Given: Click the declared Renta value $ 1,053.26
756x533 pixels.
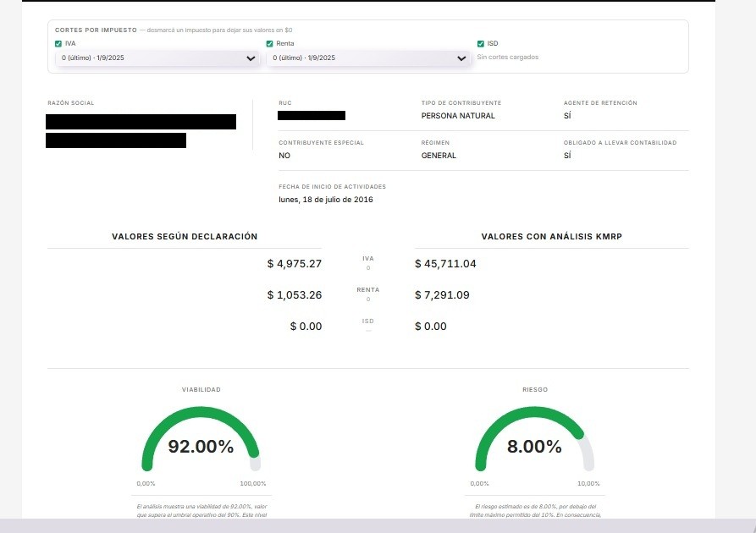Looking at the screenshot, I should pyautogui.click(x=294, y=295).
